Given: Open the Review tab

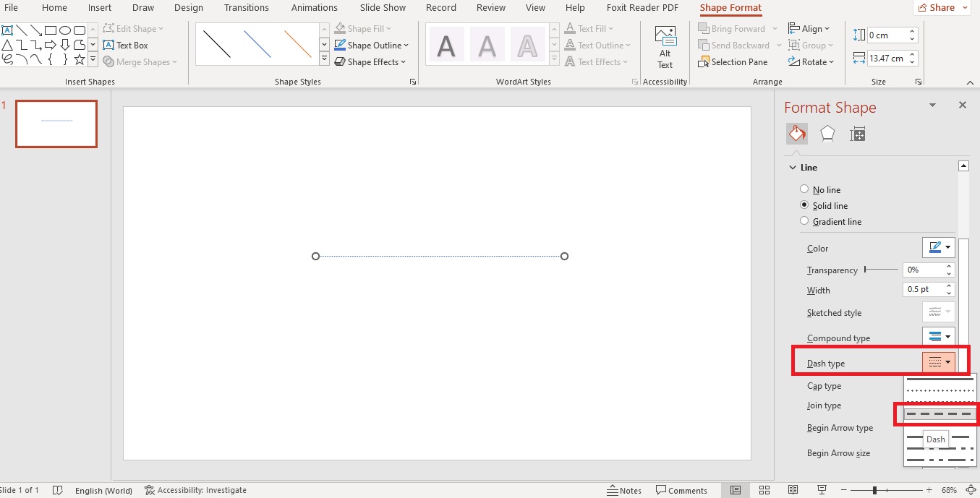Looking at the screenshot, I should point(490,8).
